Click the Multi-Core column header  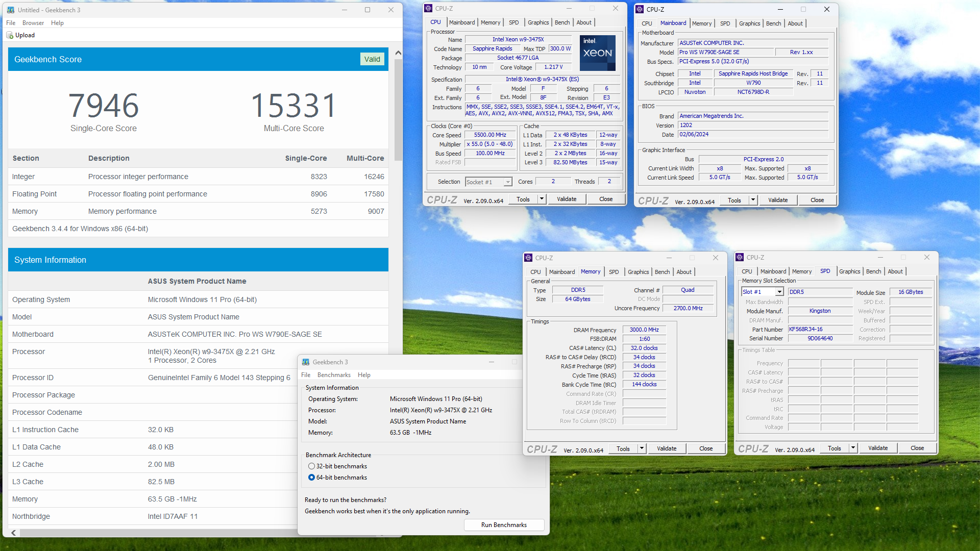click(x=365, y=158)
